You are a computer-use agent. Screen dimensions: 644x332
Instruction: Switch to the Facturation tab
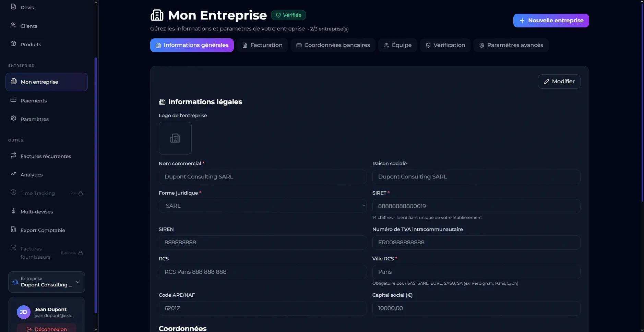262,45
